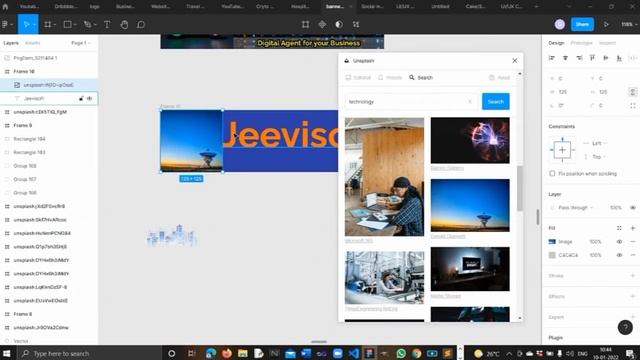Click the user avatar circle
This screenshot has height=360, width=640.
tap(560, 24)
